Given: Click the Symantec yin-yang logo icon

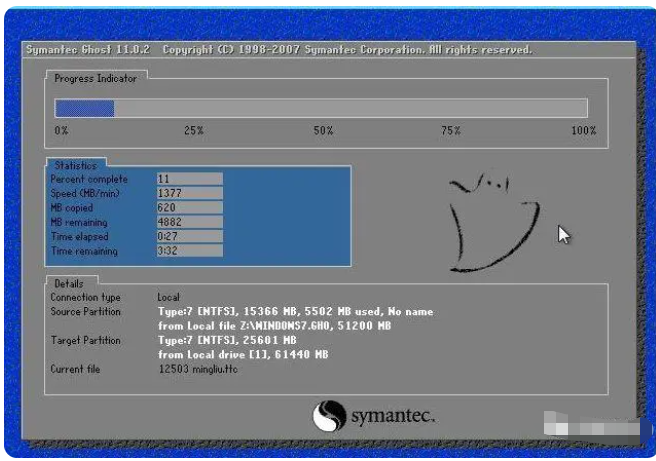Looking at the screenshot, I should coord(329,416).
